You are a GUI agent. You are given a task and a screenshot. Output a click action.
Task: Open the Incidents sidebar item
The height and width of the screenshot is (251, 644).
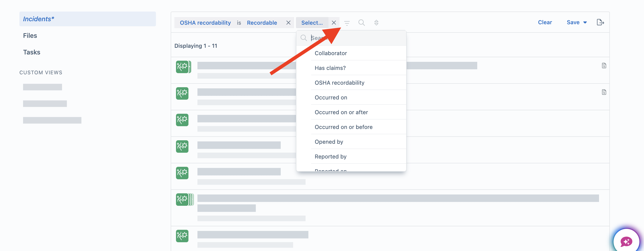pos(87,19)
